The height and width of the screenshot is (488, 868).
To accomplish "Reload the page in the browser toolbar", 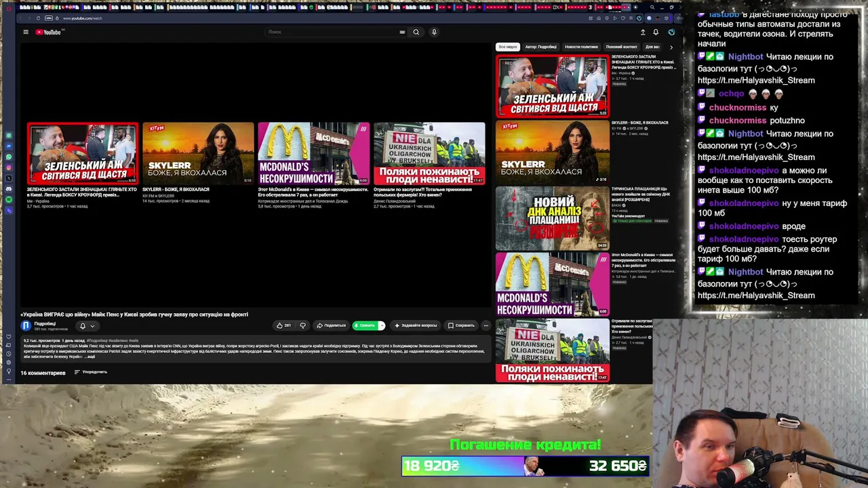I will pos(38,18).
